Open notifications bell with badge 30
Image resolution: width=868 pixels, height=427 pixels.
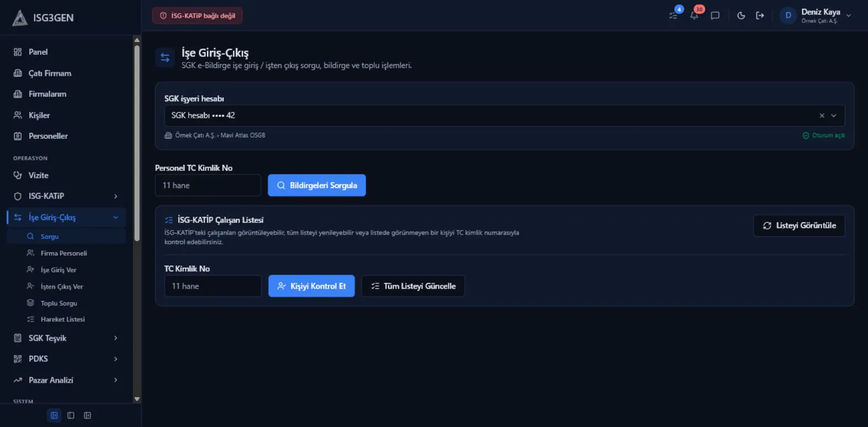(694, 15)
